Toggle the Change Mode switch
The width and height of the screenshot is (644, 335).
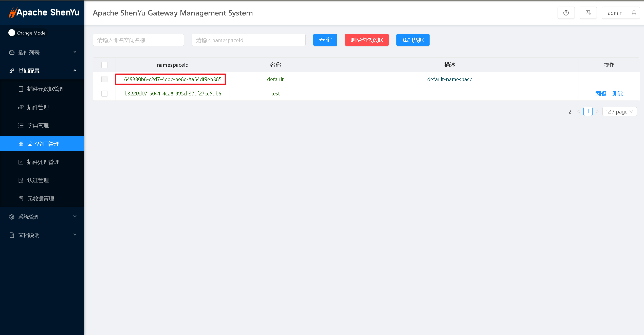pos(12,33)
